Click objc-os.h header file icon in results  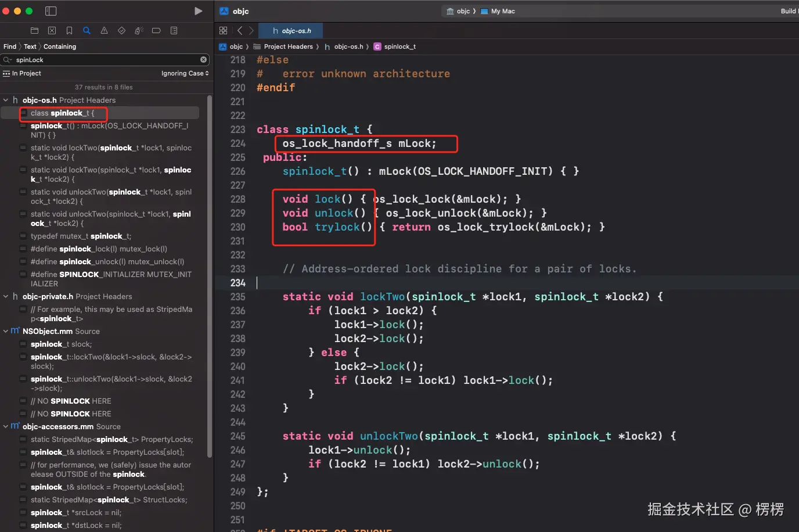(x=15, y=100)
